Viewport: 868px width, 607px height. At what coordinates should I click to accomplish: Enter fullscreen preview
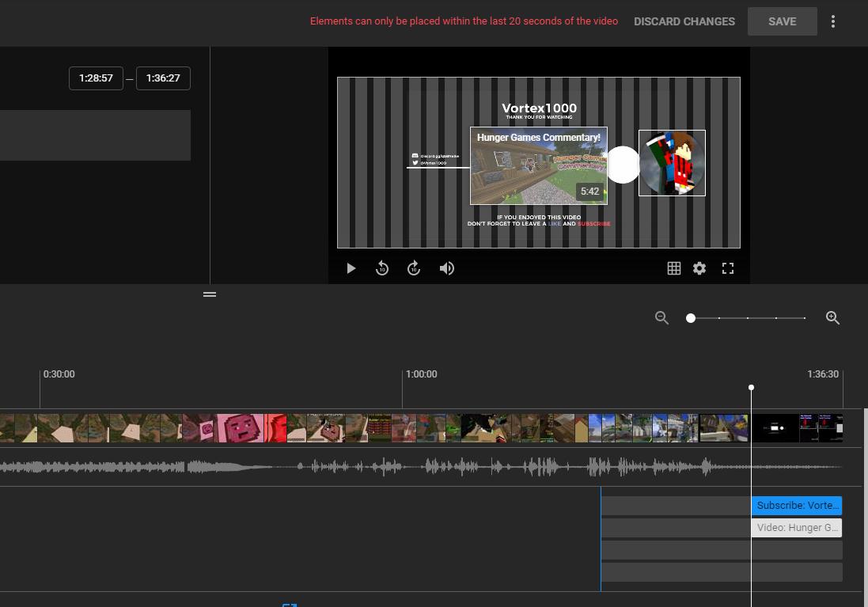pos(728,268)
